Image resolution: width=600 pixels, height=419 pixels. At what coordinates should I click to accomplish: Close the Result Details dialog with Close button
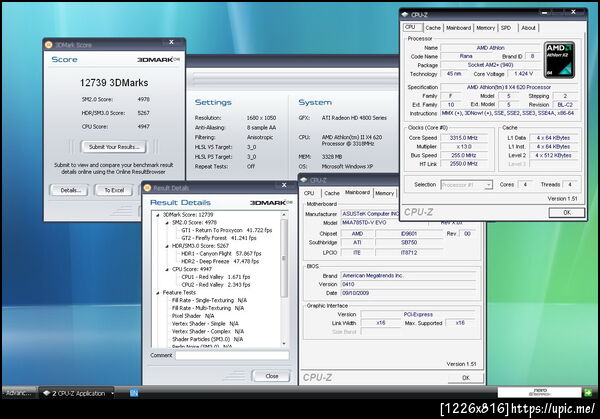(271, 375)
